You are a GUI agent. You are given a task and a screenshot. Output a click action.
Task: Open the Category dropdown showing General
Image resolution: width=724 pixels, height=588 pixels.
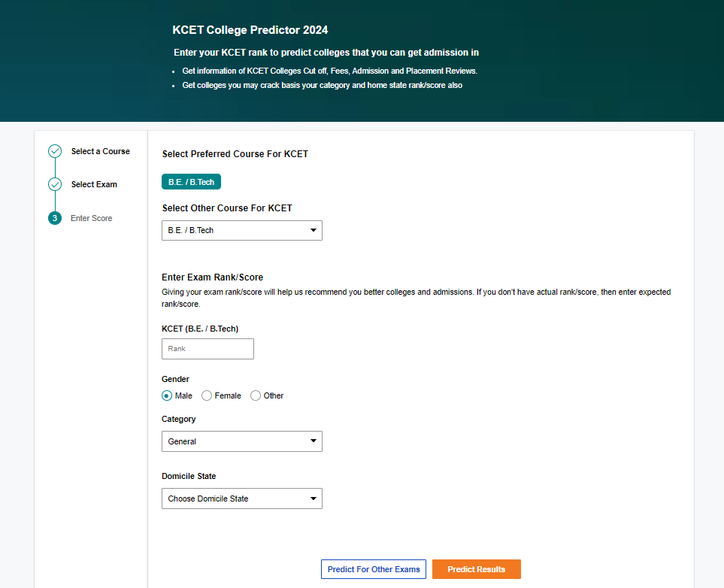(x=241, y=441)
